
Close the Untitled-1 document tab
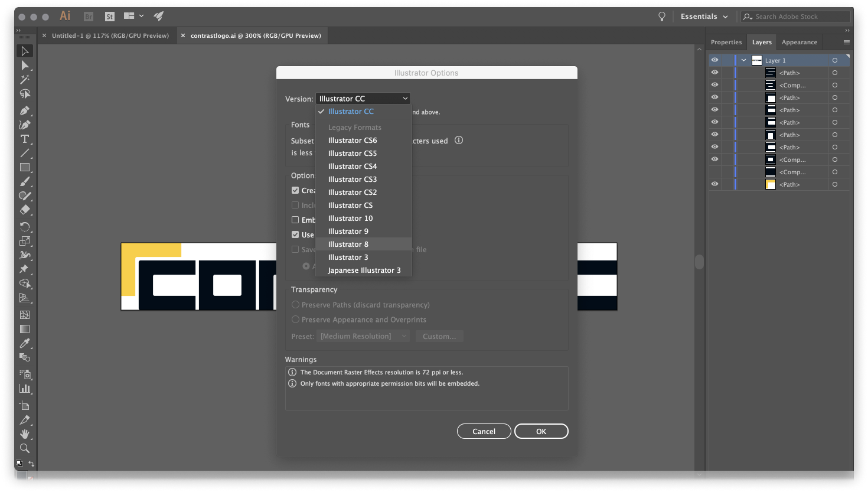pos(44,35)
